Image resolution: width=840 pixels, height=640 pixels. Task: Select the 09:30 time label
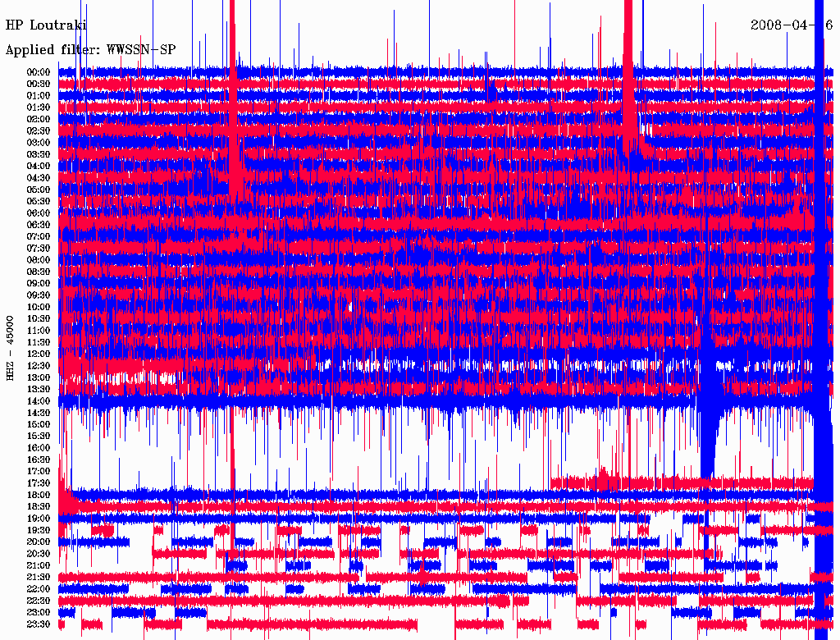click(39, 295)
